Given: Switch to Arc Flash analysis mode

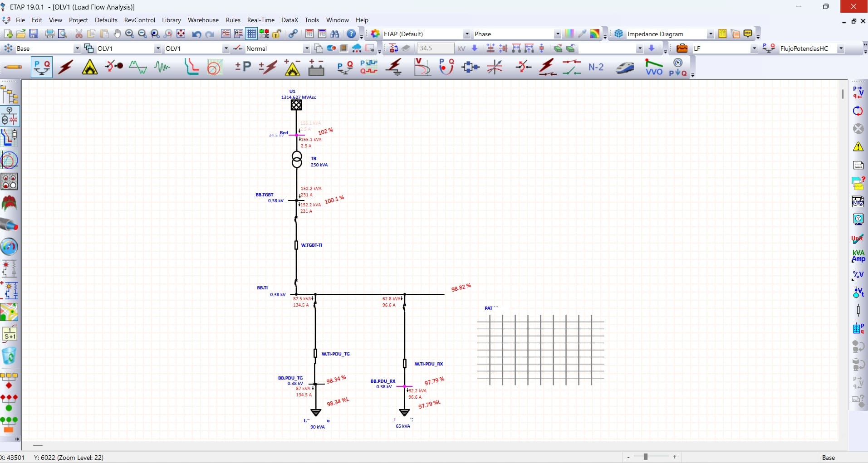Looking at the screenshot, I should click(x=90, y=67).
